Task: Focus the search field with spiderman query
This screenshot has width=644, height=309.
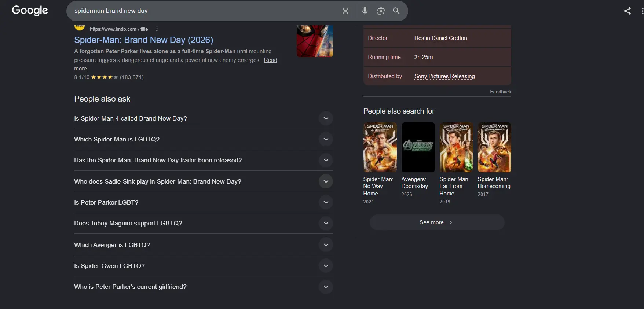Action: point(205,11)
